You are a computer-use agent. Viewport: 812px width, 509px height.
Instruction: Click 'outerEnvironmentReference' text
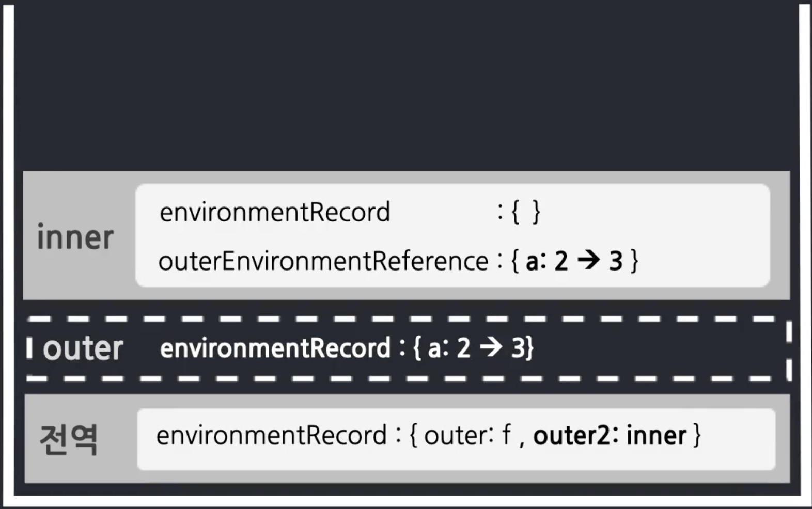(x=323, y=261)
